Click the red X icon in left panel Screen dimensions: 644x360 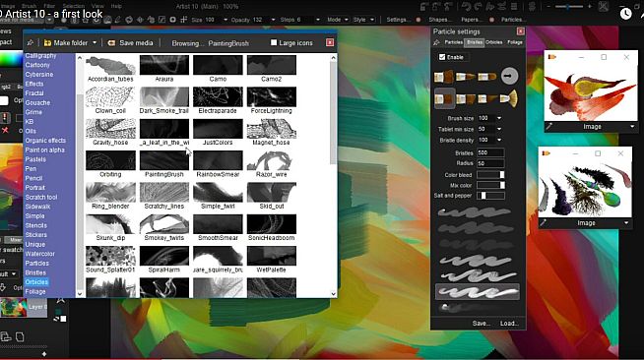5,131
